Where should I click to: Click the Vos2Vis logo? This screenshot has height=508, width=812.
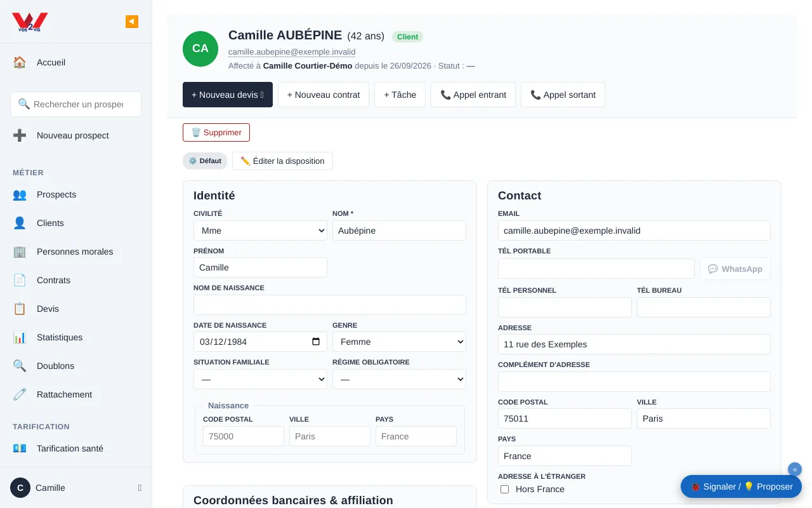(30, 23)
